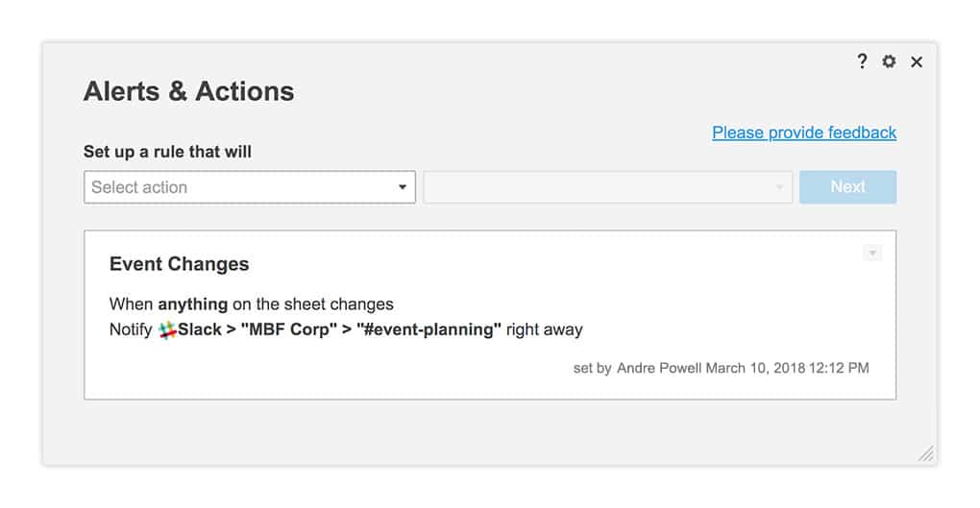The width and height of the screenshot is (980, 508).
Task: Open the Event Changes rule options arrow
Action: tap(872, 254)
